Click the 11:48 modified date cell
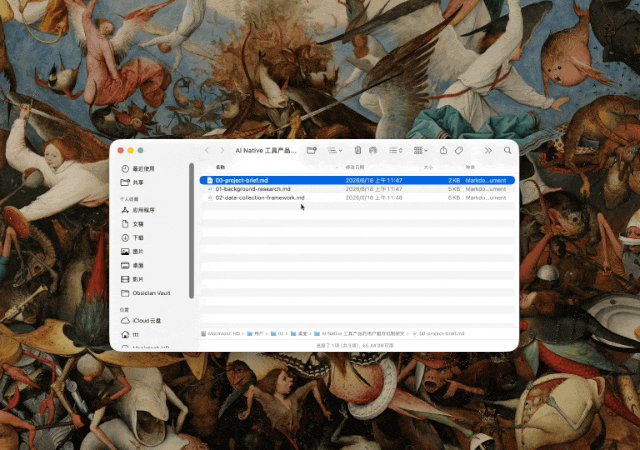Viewport: 640px width, 450px height. (374, 198)
